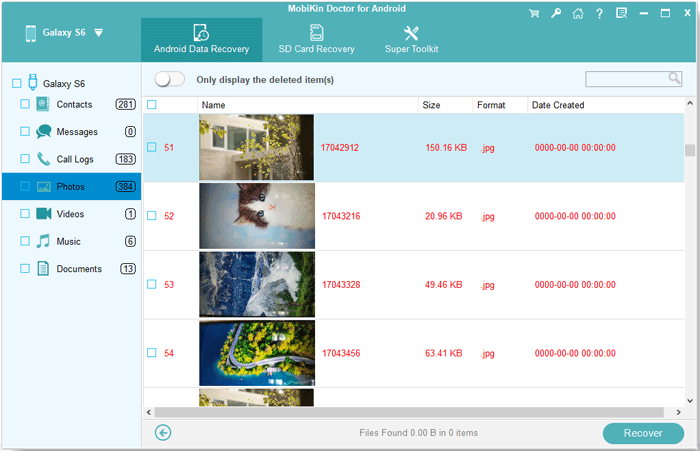Image resolution: width=700 pixels, height=451 pixels.
Task: Check the select-all header checkbox
Action: pos(152,105)
